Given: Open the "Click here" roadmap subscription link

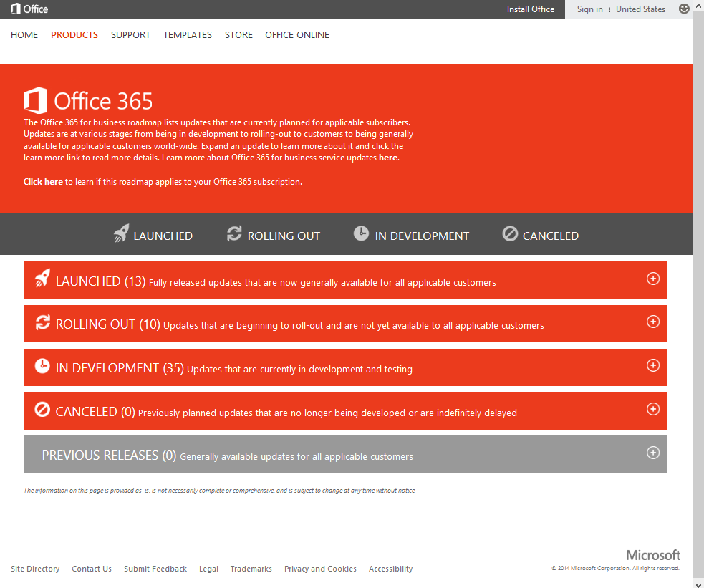Looking at the screenshot, I should tap(43, 182).
